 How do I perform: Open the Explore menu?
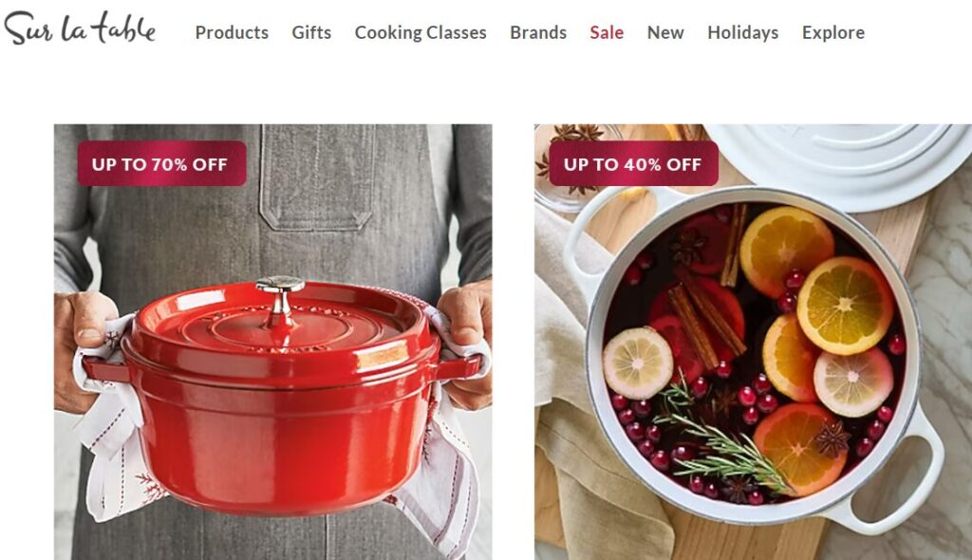pyautogui.click(x=833, y=32)
